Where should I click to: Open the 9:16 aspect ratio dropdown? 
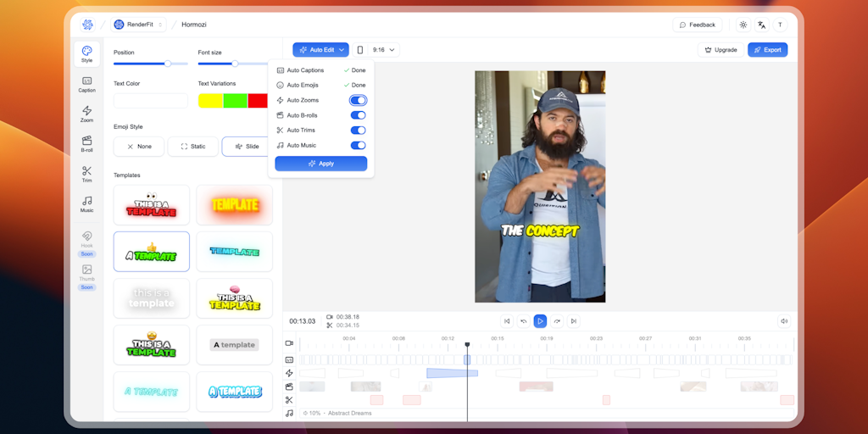[x=384, y=50]
